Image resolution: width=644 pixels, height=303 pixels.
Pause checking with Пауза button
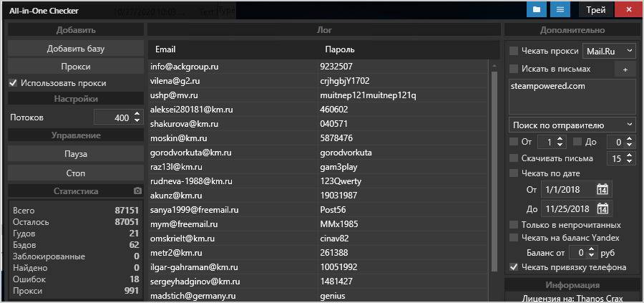[x=76, y=154]
